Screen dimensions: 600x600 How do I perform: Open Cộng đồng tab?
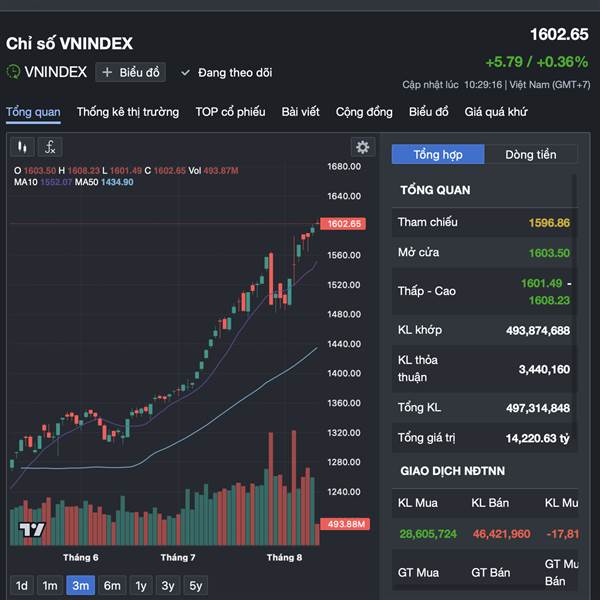[x=364, y=112]
